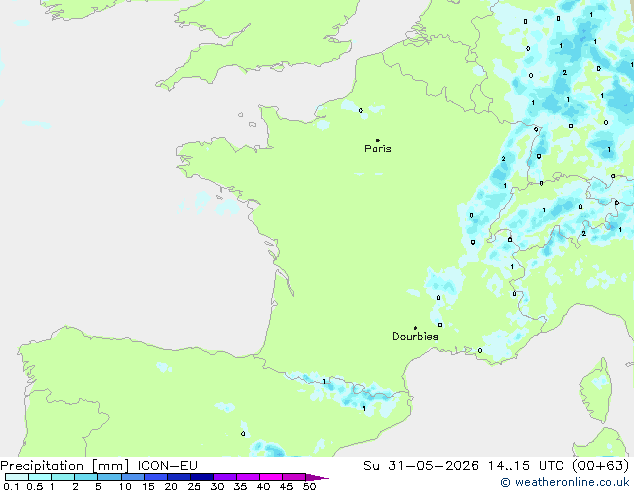Viewport: 634px width, 490px height.
Task: Click the 'Precipitation [mm]' title text
Action: [x=65, y=466]
